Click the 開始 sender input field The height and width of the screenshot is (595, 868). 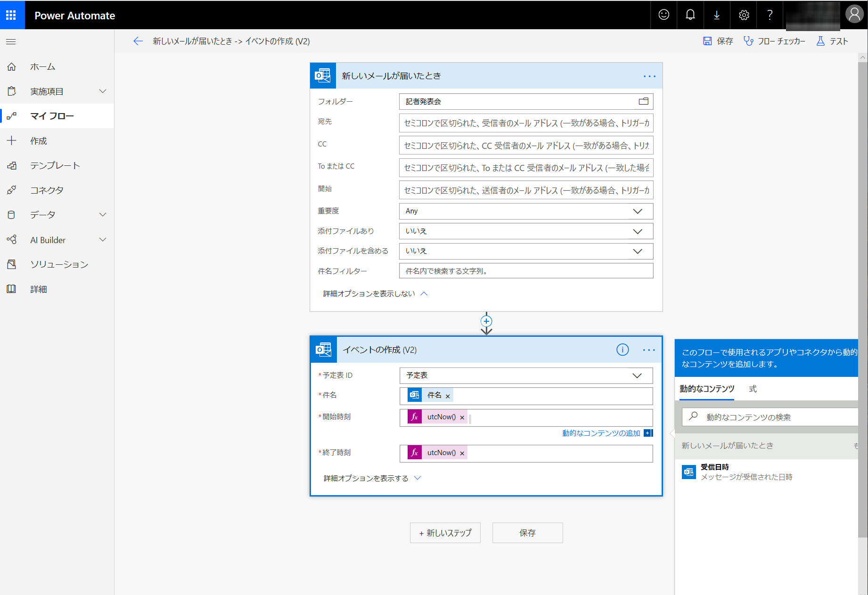[526, 190]
